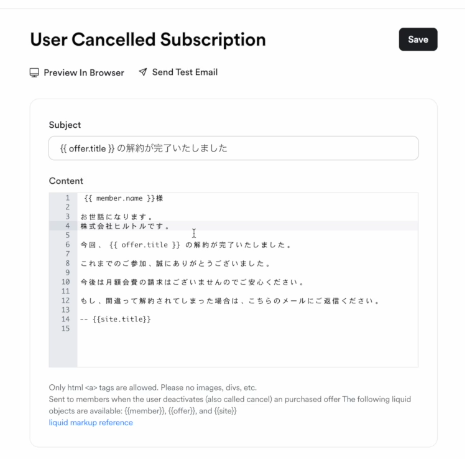The image size is (465, 459).
Task: Click the site.title line in the editor
Action: pyautogui.click(x=115, y=319)
